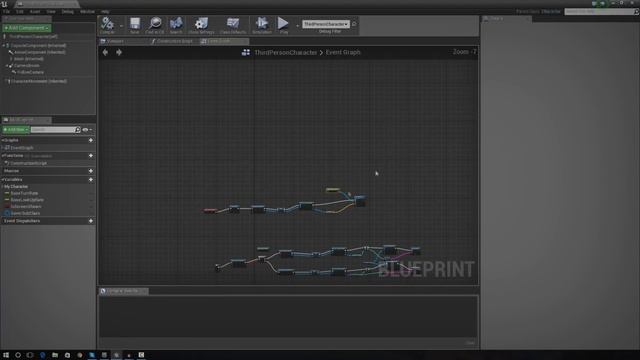Open the Window menu
The width and height of the screenshot is (640, 360).
click(87, 11)
